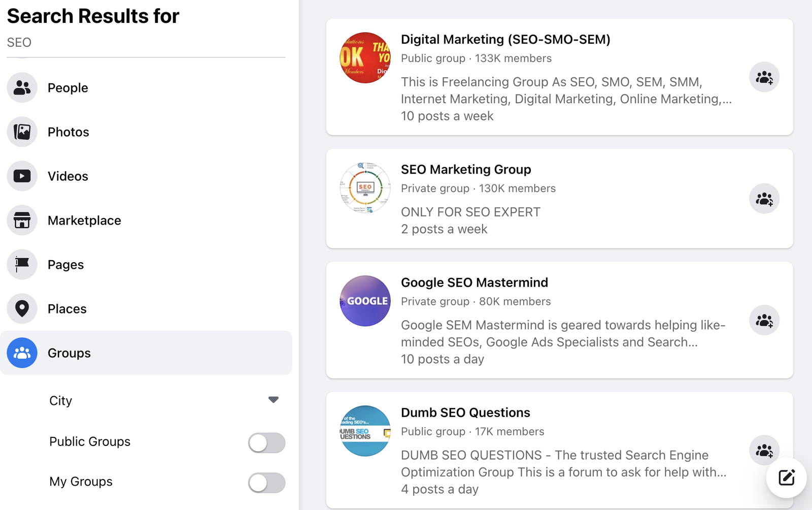Image resolution: width=812 pixels, height=510 pixels.
Task: Open the Google SEO Mastermind group
Action: tap(474, 282)
